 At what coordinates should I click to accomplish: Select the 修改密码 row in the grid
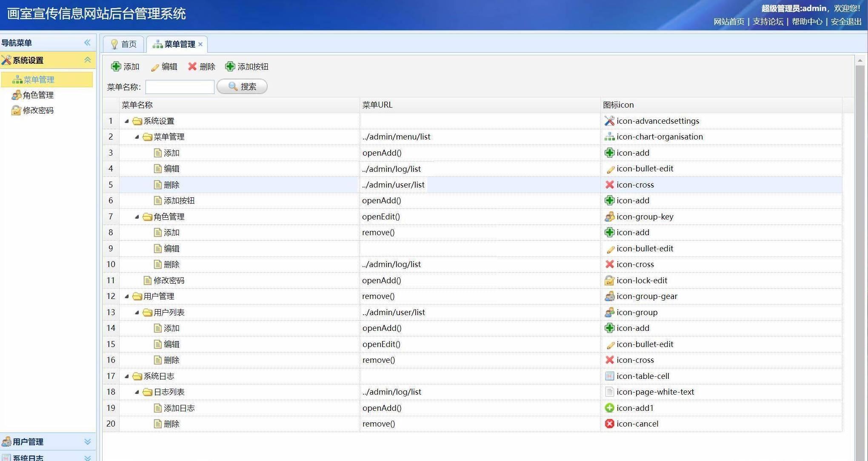(x=169, y=280)
